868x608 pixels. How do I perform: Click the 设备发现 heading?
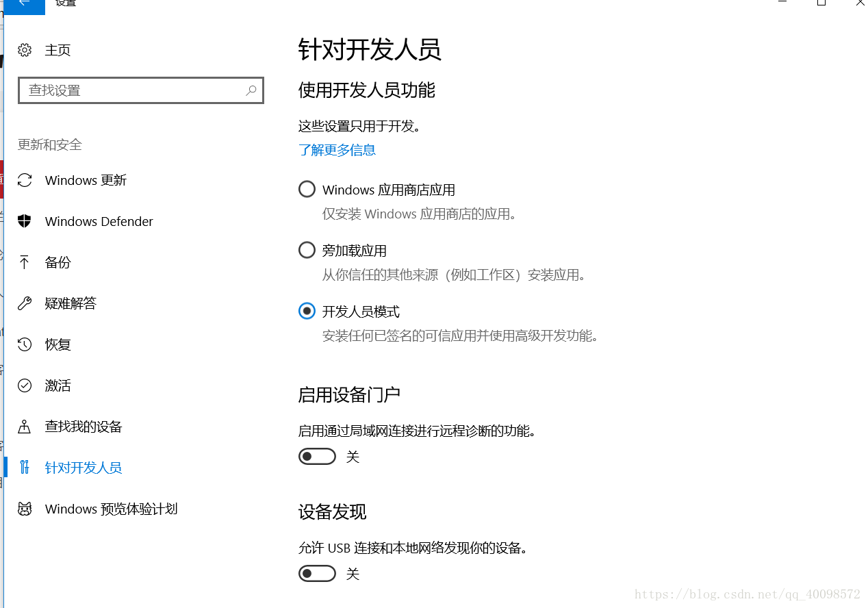[x=333, y=512]
